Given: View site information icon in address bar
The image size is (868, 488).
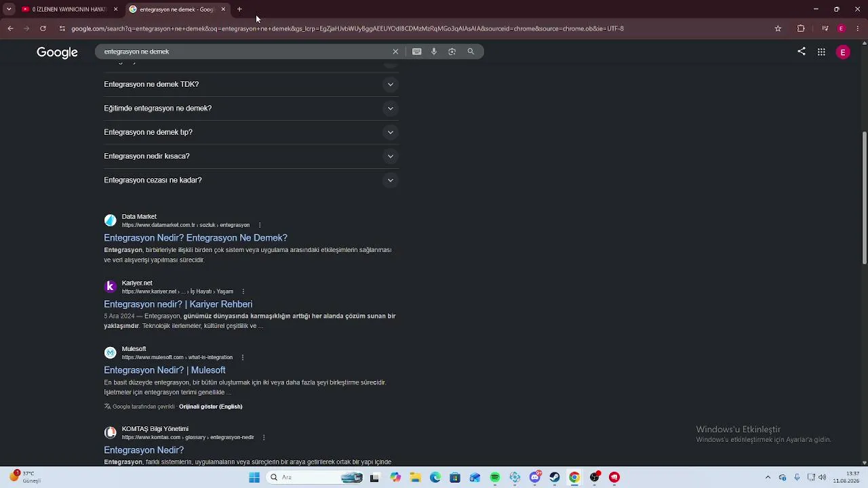Looking at the screenshot, I should pos(62,28).
